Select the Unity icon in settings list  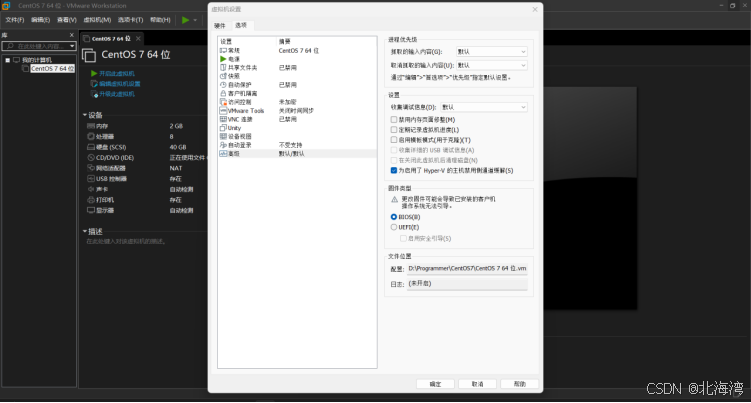(x=223, y=128)
